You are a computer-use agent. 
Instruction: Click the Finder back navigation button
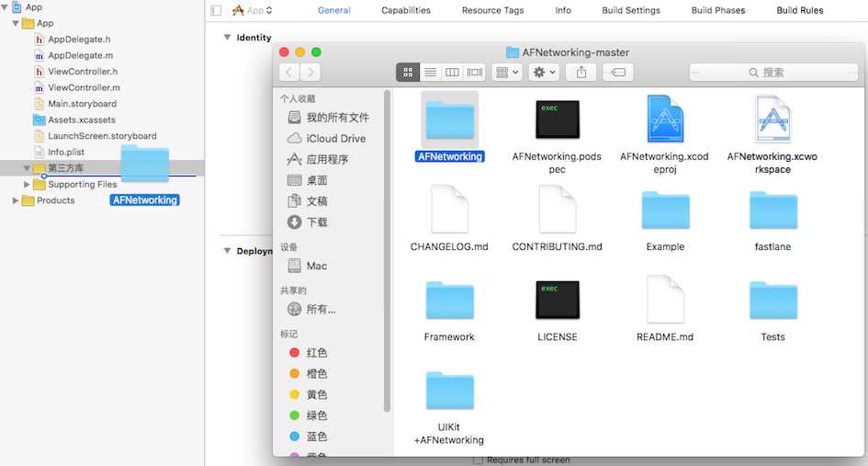coord(289,72)
